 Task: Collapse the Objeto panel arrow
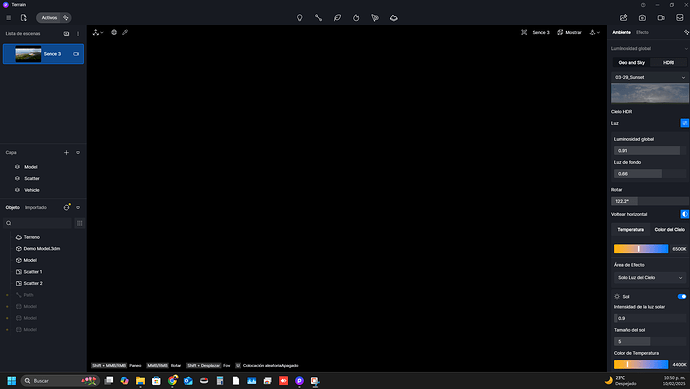[x=78, y=207]
